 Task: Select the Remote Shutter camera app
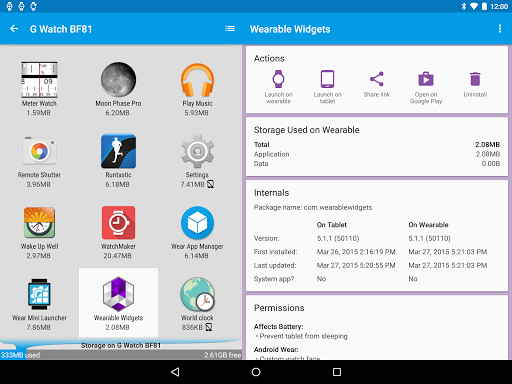(x=39, y=151)
